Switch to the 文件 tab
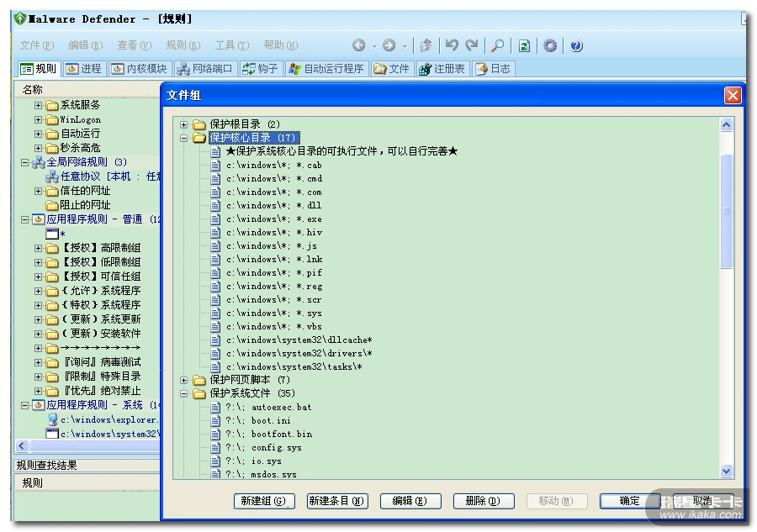Viewport: 757px width, 532px height. pyautogui.click(x=391, y=69)
